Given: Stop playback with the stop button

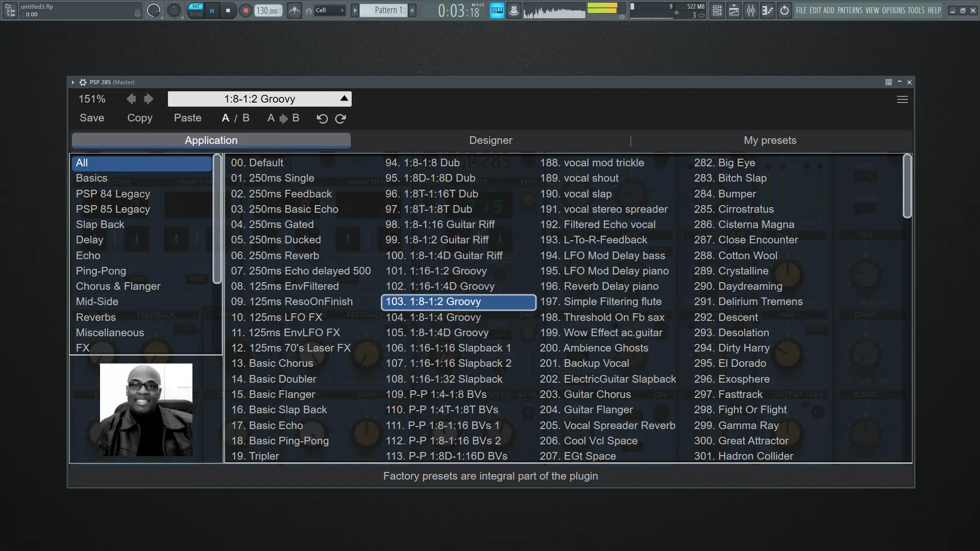Looking at the screenshot, I should point(228,10).
